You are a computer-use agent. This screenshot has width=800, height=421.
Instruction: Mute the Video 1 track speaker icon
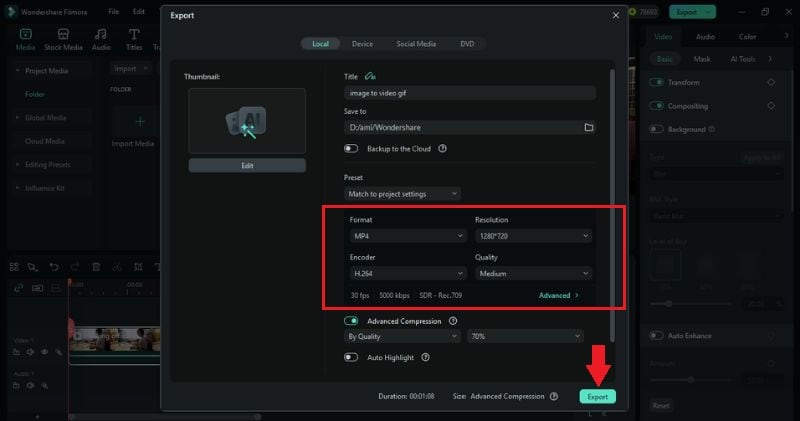click(30, 352)
